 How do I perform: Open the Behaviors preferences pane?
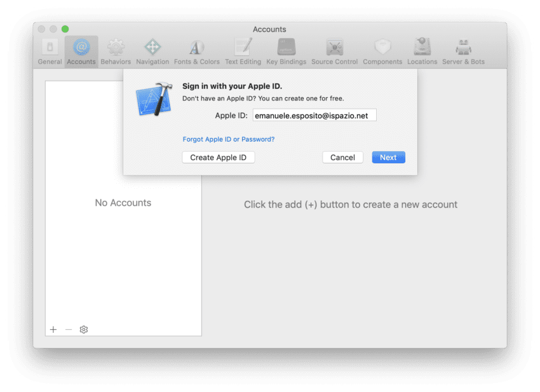pyautogui.click(x=116, y=51)
